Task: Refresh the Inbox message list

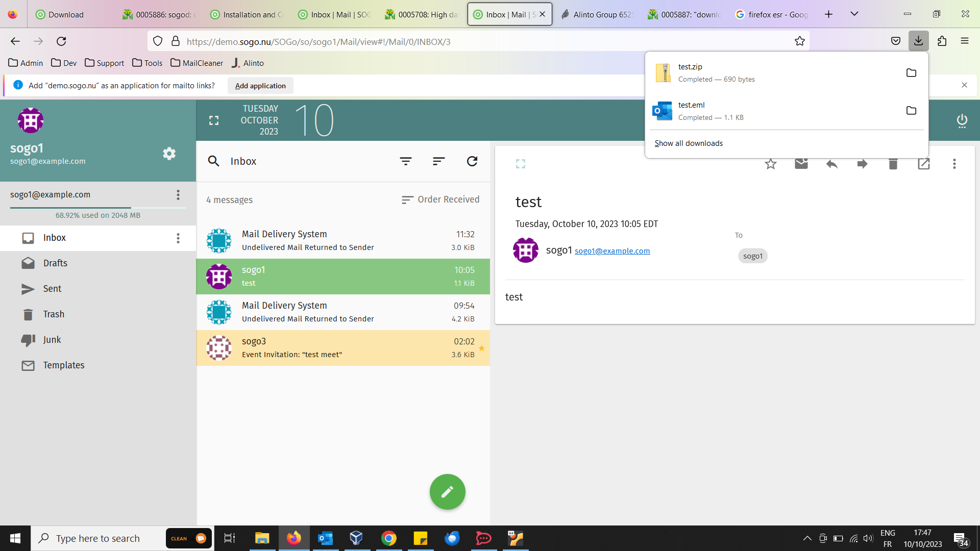Action: pos(472,161)
